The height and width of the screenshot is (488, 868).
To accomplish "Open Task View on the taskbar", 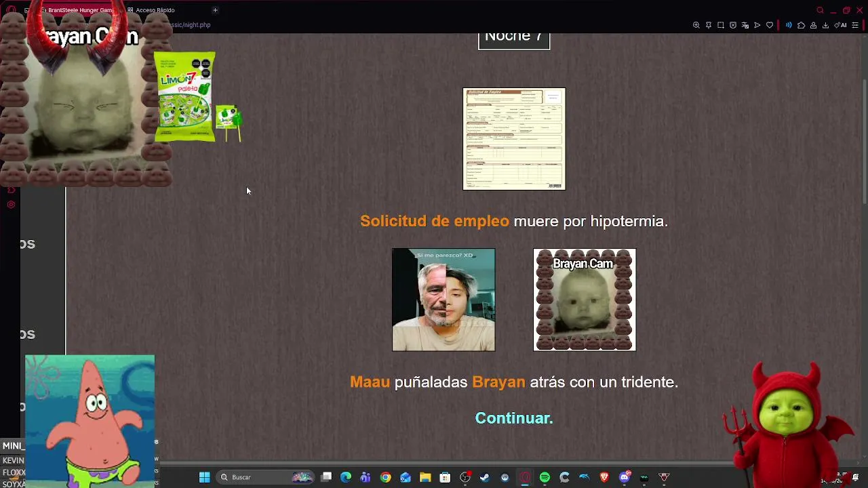I will [326, 477].
